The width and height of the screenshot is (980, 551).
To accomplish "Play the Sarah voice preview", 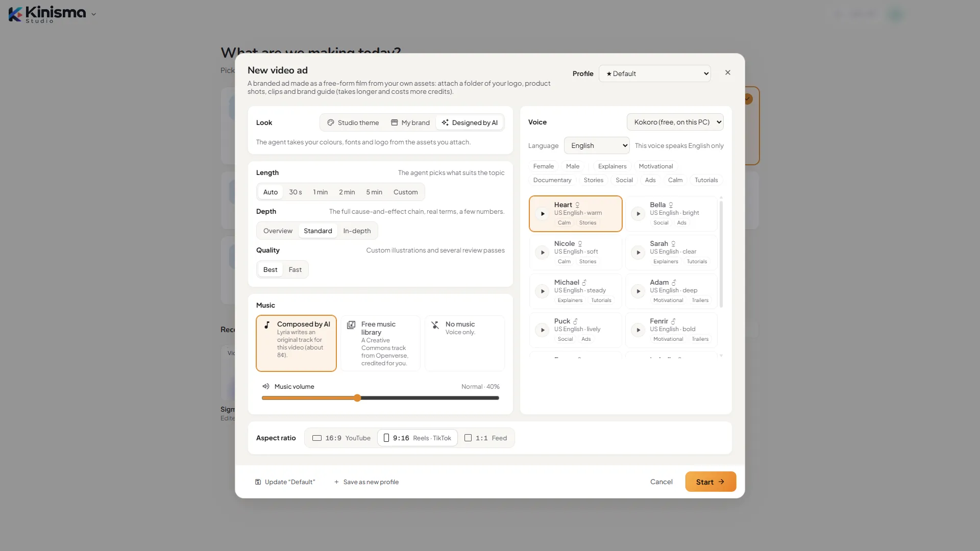I will click(x=638, y=253).
